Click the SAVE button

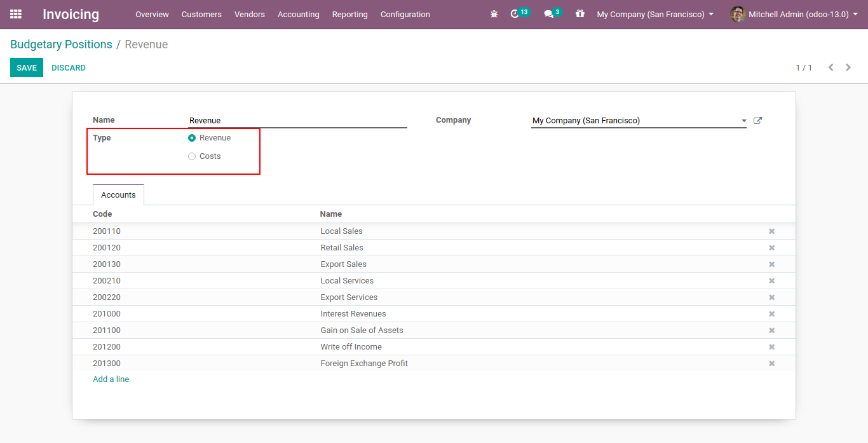[26, 67]
